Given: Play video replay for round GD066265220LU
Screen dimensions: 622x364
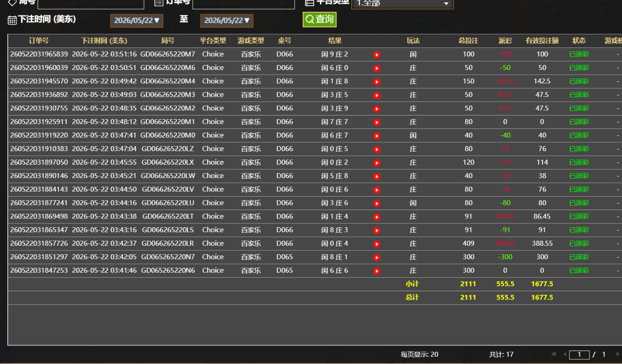Looking at the screenshot, I should (377, 203).
